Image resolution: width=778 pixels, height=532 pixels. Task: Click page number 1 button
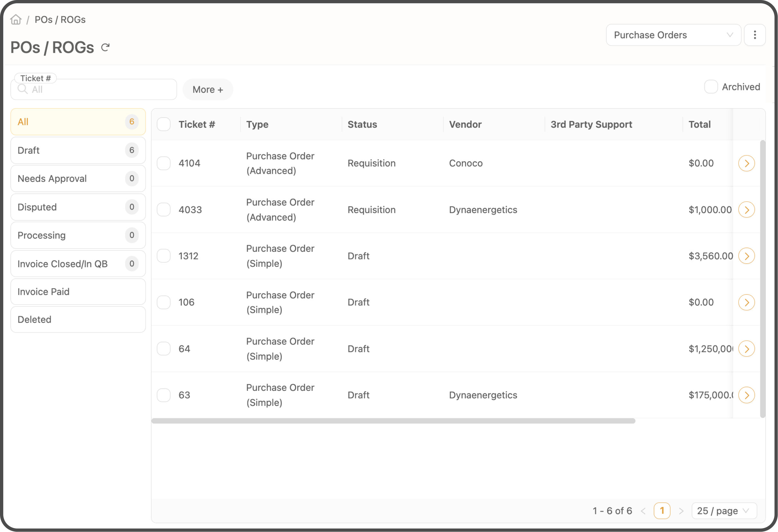click(x=662, y=510)
